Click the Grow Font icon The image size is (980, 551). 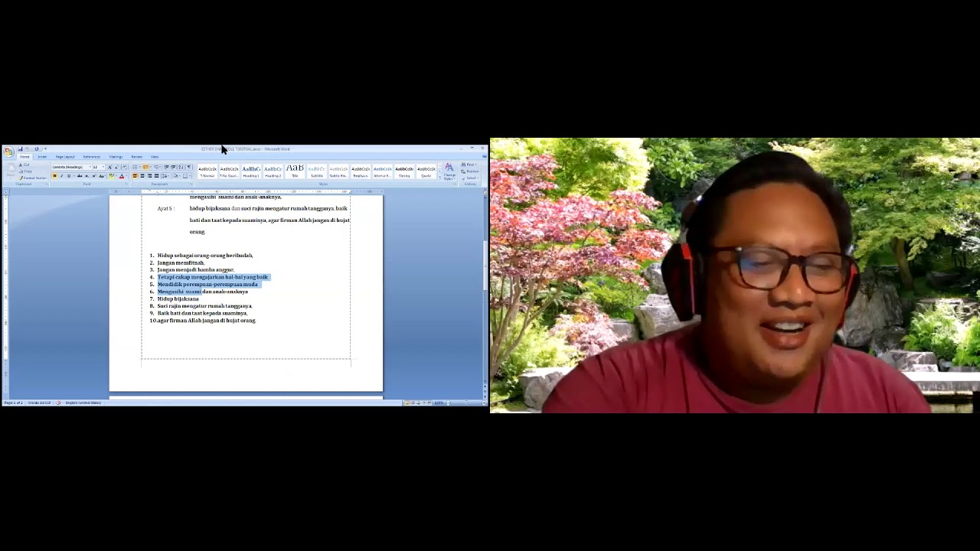pyautogui.click(x=109, y=167)
